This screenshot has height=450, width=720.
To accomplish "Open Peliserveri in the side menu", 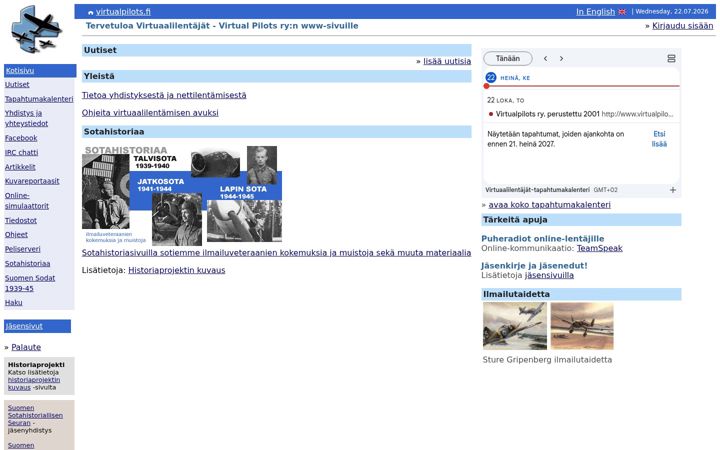I will coord(22,249).
